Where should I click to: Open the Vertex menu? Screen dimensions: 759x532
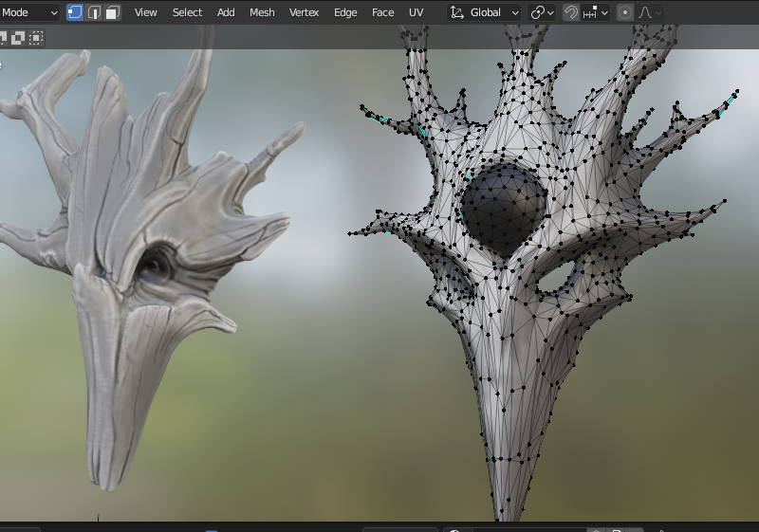pos(304,12)
